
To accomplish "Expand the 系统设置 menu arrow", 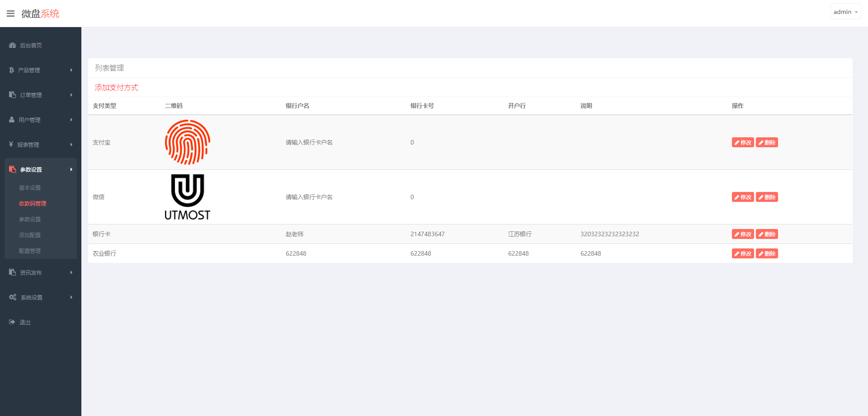I will (71, 297).
